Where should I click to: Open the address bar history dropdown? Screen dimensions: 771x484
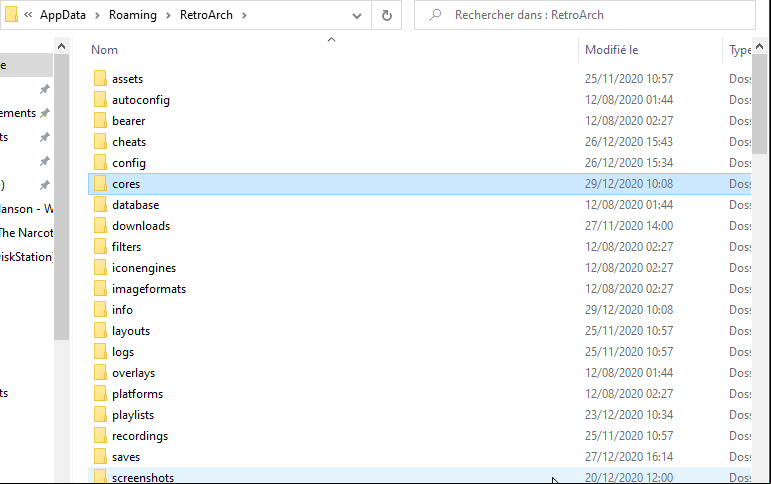click(x=357, y=15)
